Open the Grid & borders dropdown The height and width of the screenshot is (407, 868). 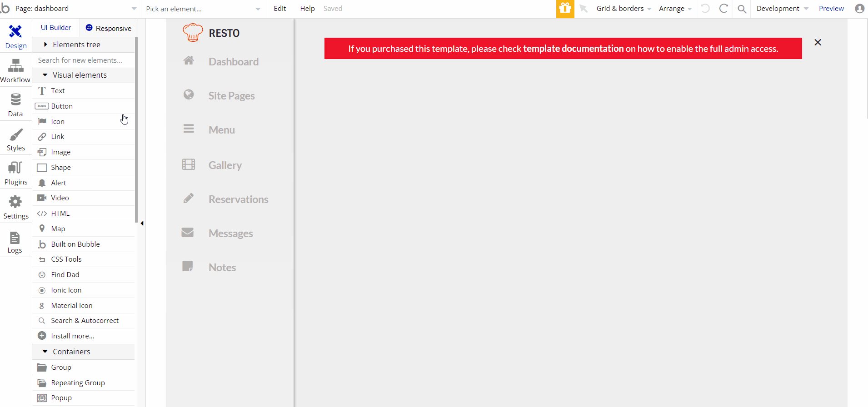pos(624,9)
